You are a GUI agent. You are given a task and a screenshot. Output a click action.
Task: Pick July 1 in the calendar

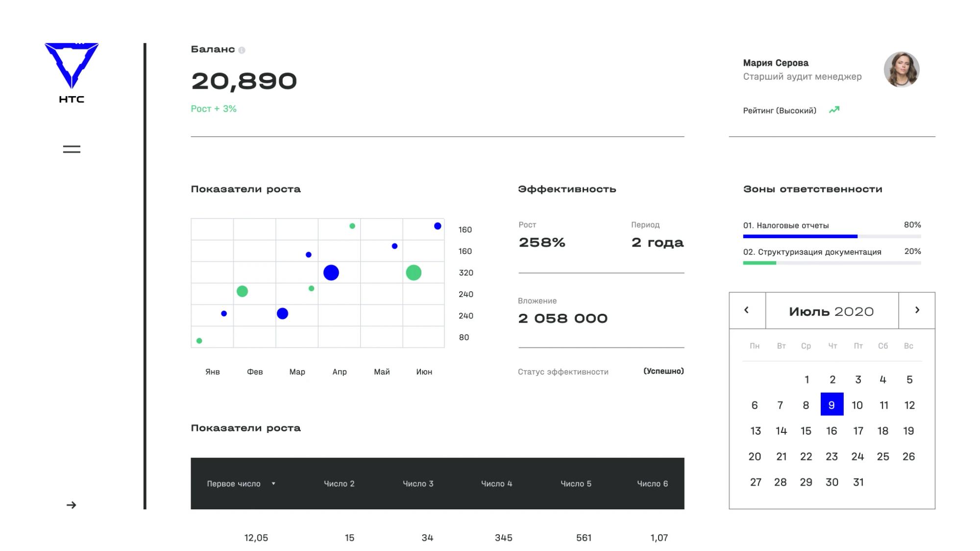[807, 379]
